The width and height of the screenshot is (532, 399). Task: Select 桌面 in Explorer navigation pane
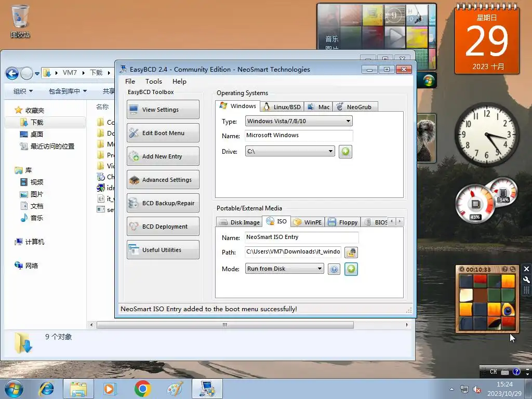click(36, 134)
